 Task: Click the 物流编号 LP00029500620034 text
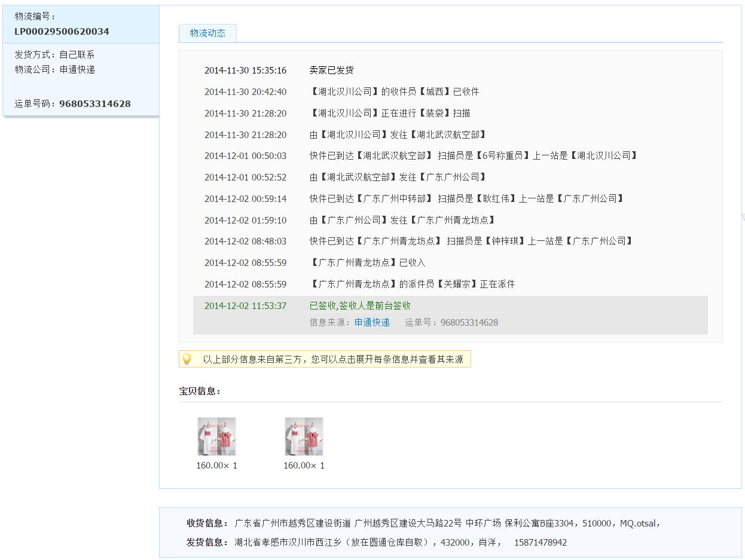click(62, 32)
